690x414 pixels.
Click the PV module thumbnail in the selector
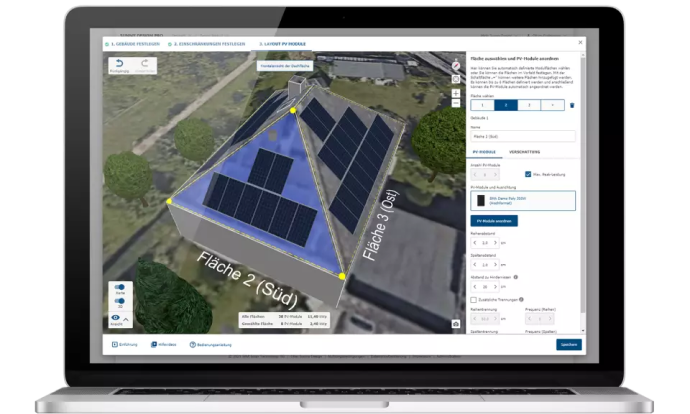[x=481, y=201]
